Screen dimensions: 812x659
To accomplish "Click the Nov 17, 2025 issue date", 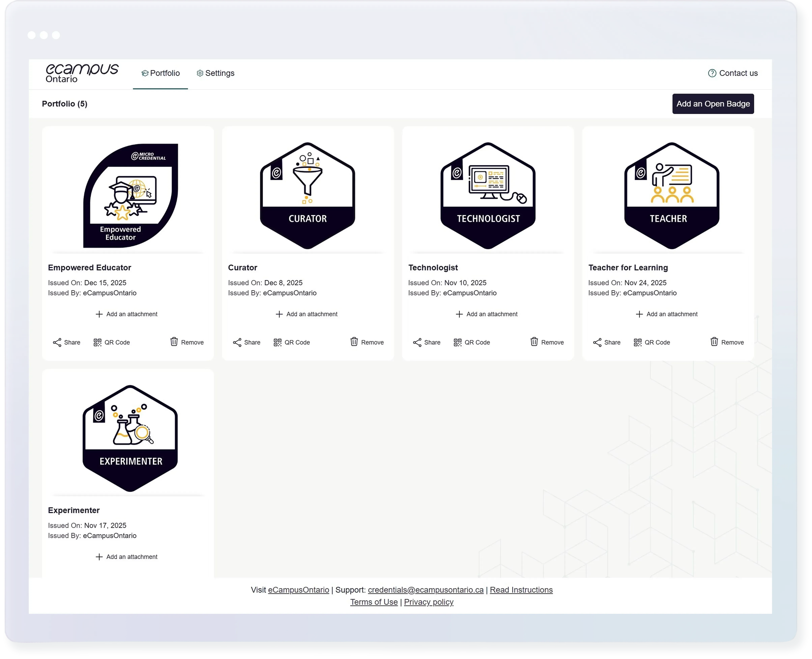I will tap(105, 525).
